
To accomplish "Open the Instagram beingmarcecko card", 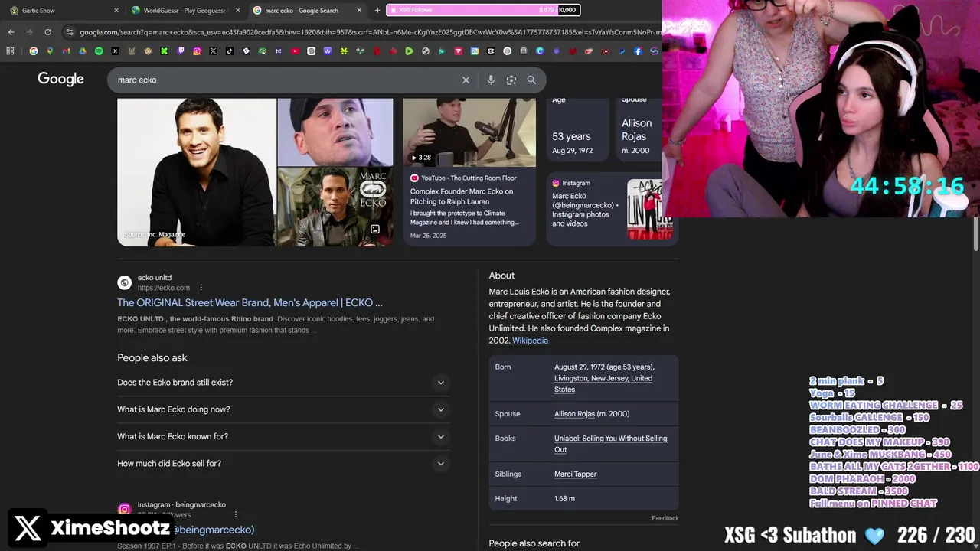I will [x=612, y=208].
